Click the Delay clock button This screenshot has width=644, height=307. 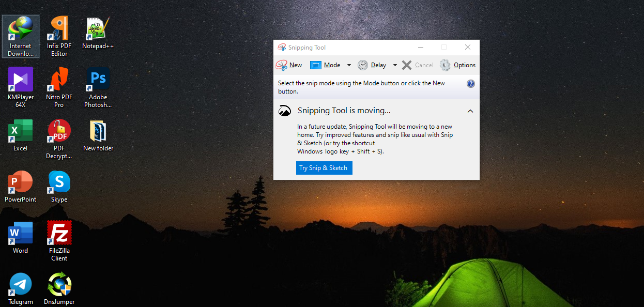(x=372, y=65)
